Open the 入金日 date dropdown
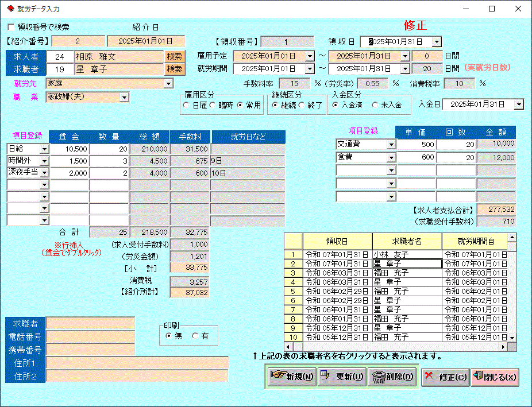 519,104
